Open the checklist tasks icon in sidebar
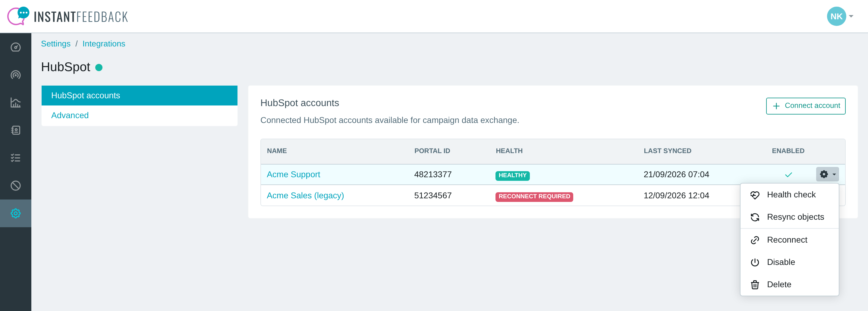 point(15,158)
